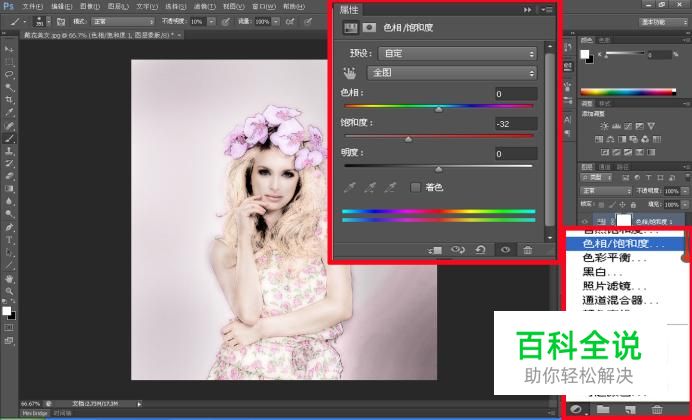Toggle the Colorize checkbox
The height and width of the screenshot is (420, 692).
click(415, 187)
